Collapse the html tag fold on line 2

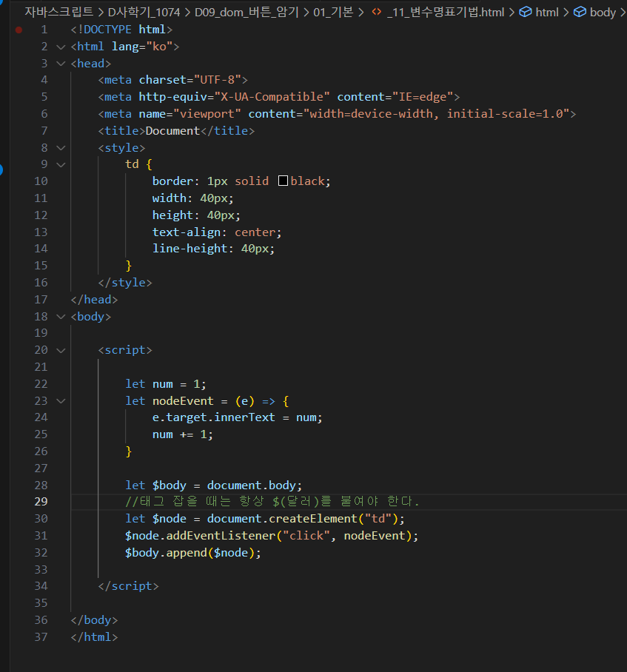click(x=61, y=47)
